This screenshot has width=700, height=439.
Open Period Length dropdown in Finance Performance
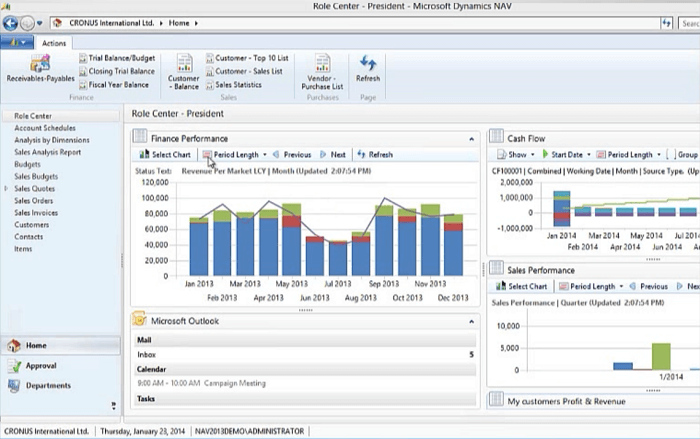click(x=234, y=155)
